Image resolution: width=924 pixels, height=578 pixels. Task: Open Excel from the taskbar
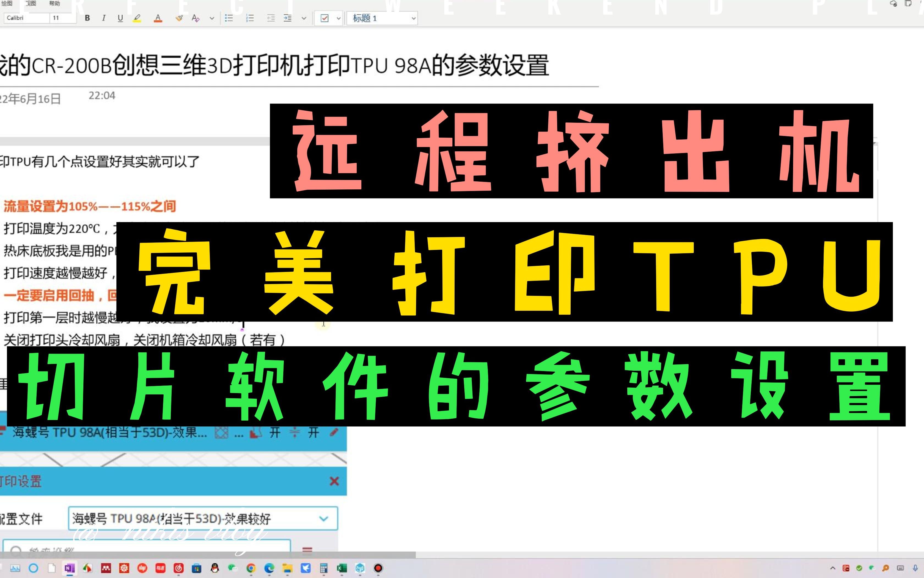click(342, 568)
